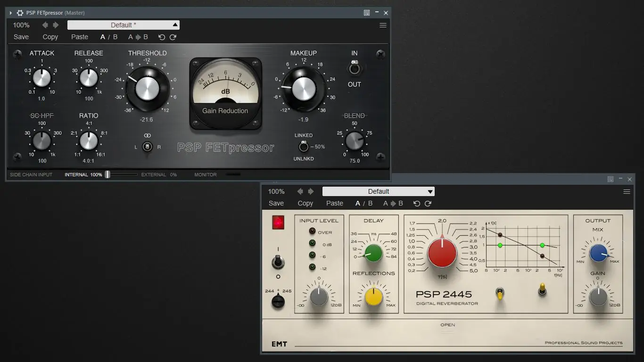The image size is (644, 362).
Task: Copy A to B in PSP 2445
Action: 393,203
